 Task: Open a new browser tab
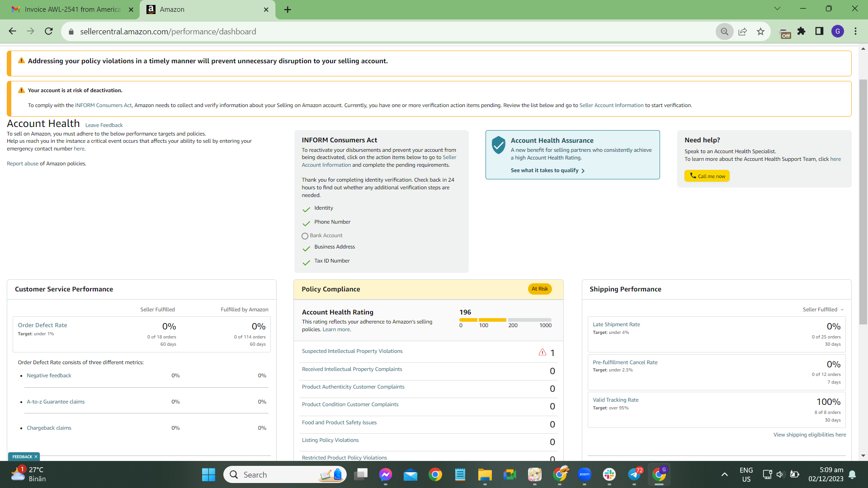[x=288, y=9]
